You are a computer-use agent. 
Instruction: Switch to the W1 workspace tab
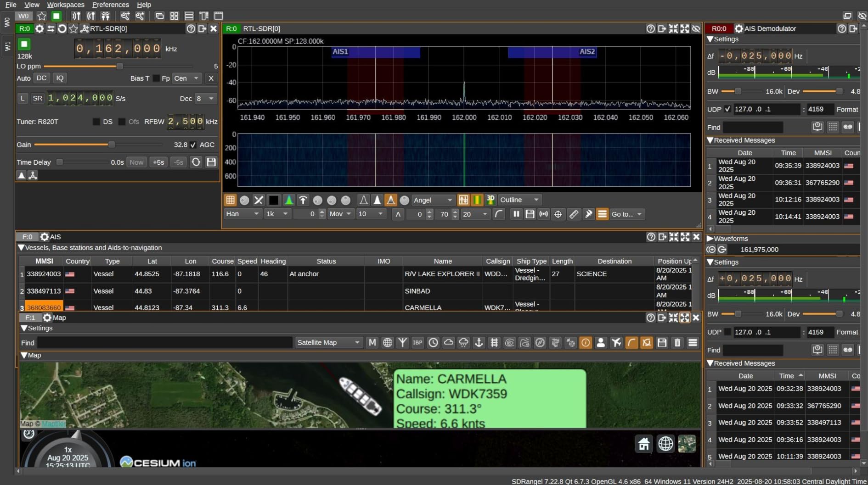tap(7, 46)
